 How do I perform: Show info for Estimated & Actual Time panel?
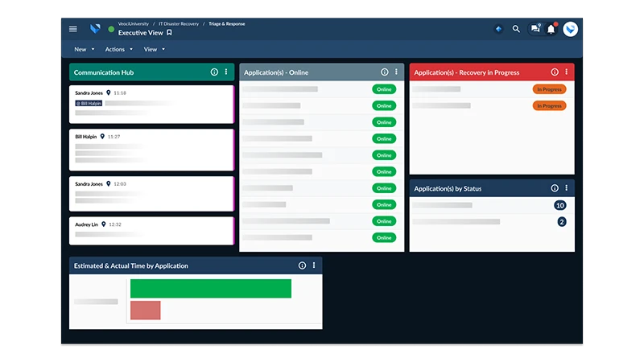[303, 265]
